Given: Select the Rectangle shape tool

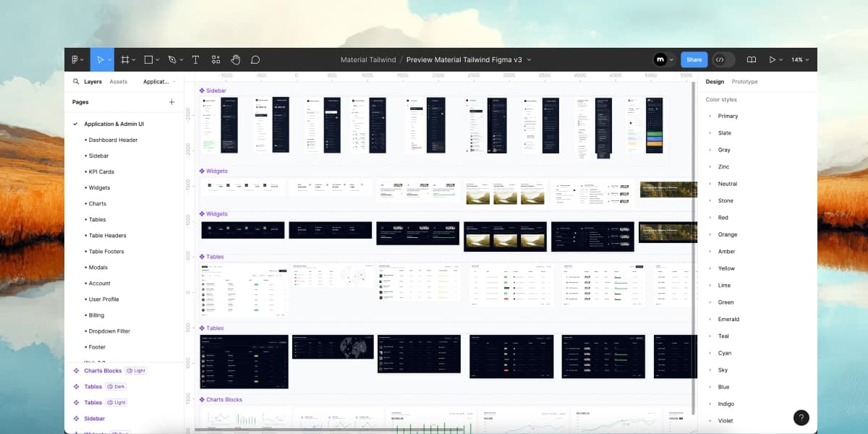Looking at the screenshot, I should point(148,59).
